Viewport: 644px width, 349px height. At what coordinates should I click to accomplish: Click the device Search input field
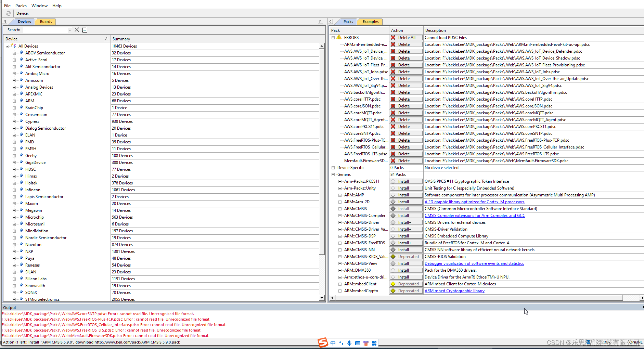click(45, 30)
